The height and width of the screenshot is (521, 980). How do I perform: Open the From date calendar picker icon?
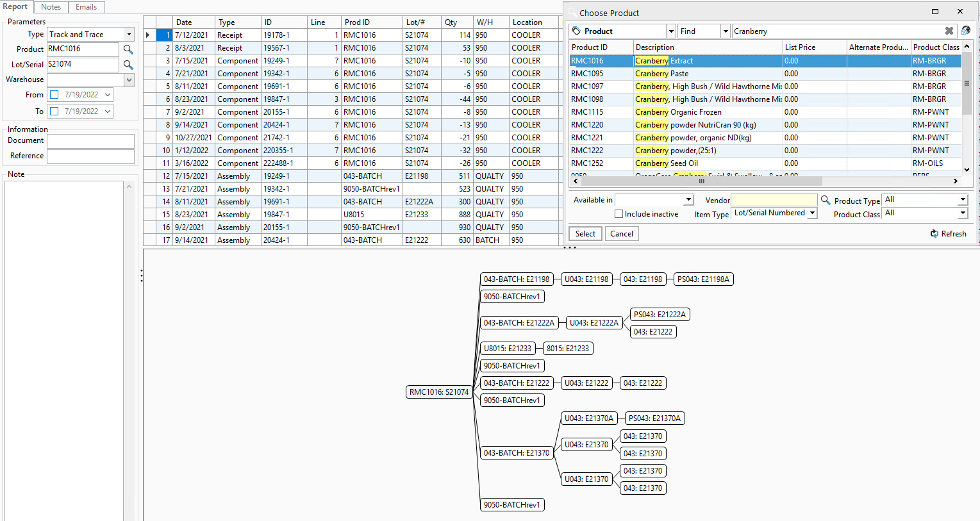click(108, 94)
